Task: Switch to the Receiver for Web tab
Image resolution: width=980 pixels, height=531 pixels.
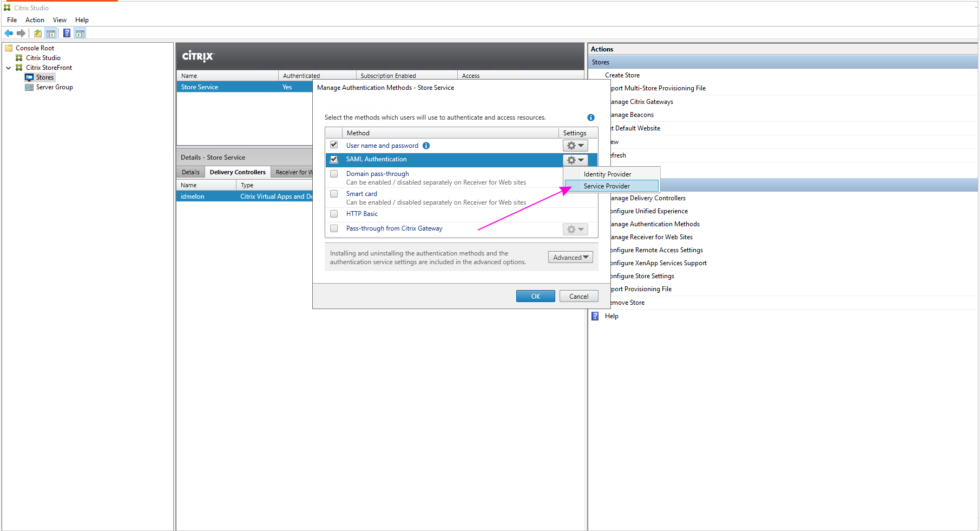Action: click(x=293, y=172)
